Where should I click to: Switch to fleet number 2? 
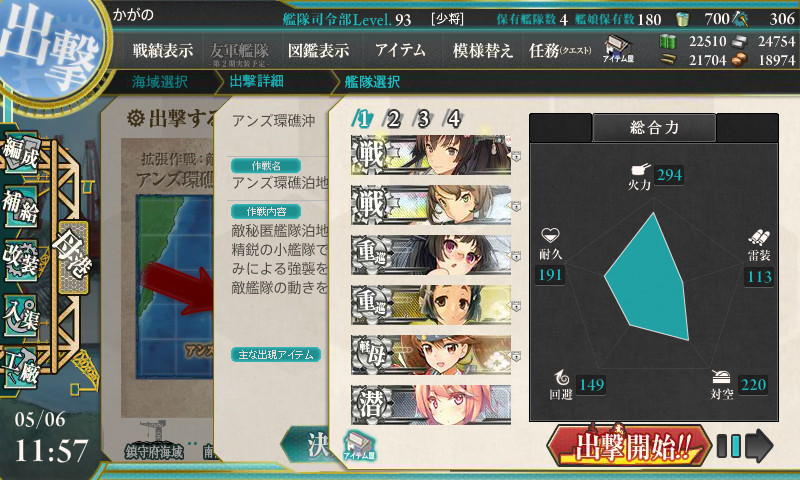pyautogui.click(x=392, y=118)
